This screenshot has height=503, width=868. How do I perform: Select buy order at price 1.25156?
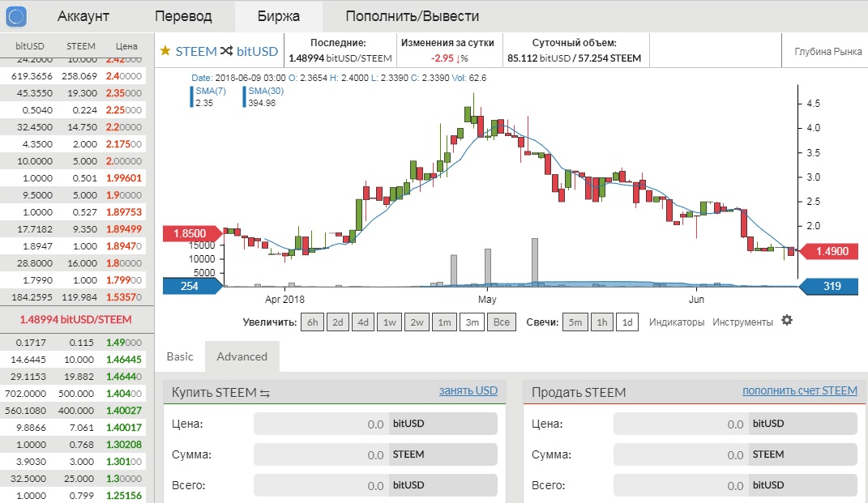point(73,496)
